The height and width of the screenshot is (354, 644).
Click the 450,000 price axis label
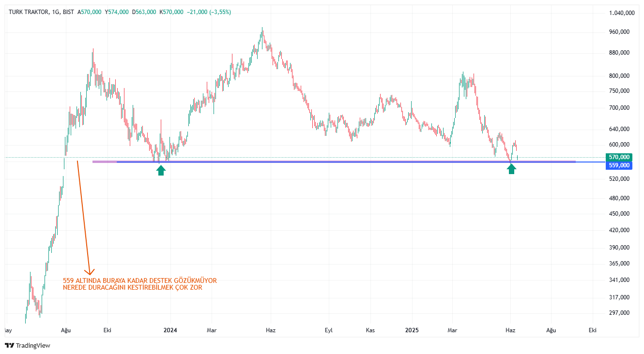(619, 214)
